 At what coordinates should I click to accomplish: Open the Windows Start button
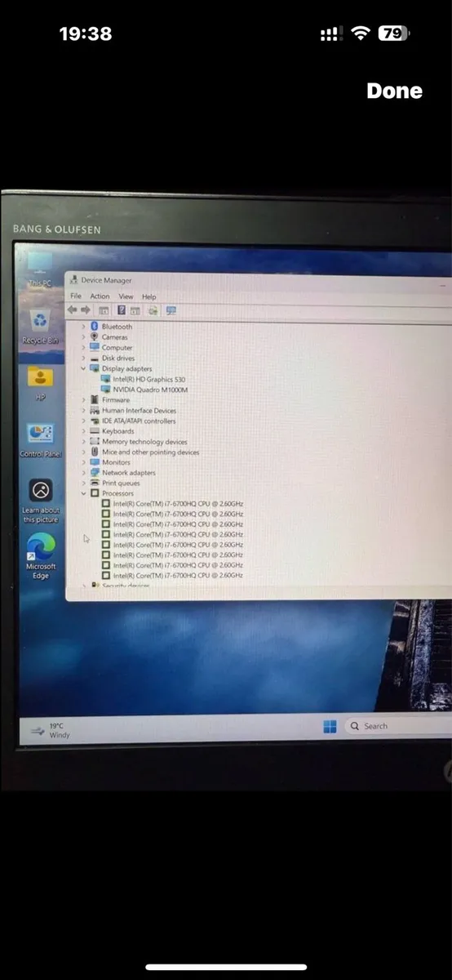[x=330, y=726]
